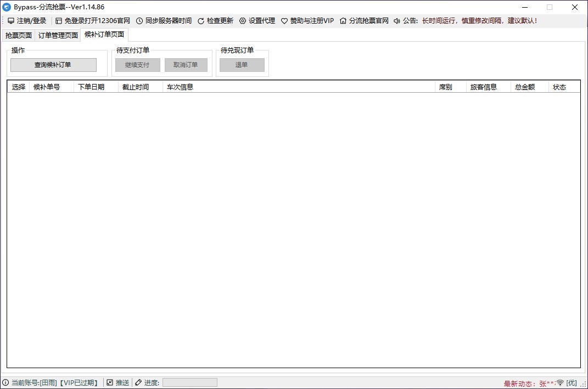Click the 选择 column header
This screenshot has width=588, height=389.
(18, 87)
